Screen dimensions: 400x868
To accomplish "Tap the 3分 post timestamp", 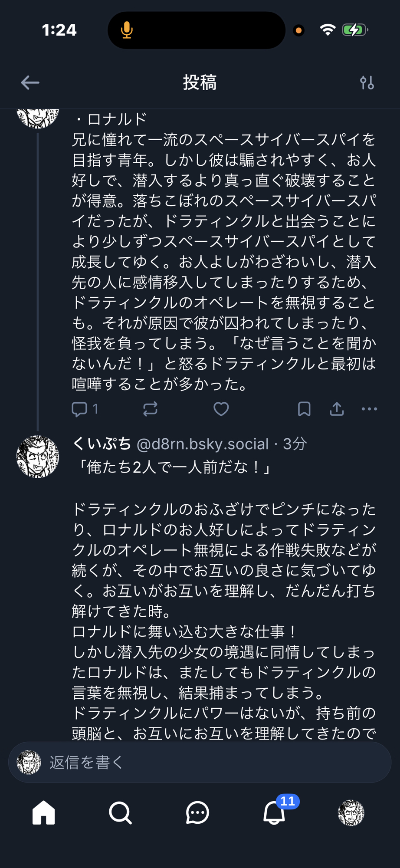I will click(295, 444).
